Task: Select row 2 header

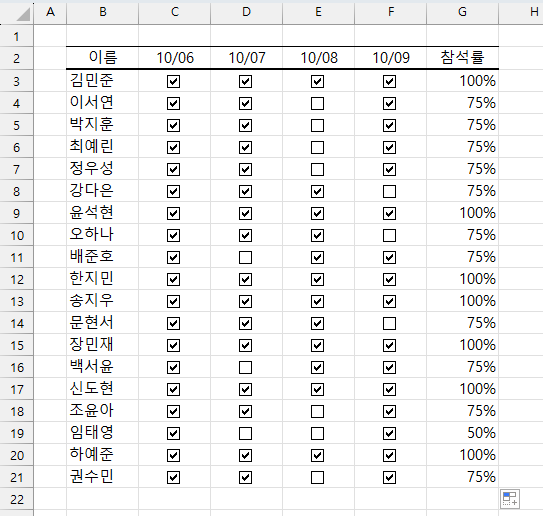Action: click(x=17, y=58)
